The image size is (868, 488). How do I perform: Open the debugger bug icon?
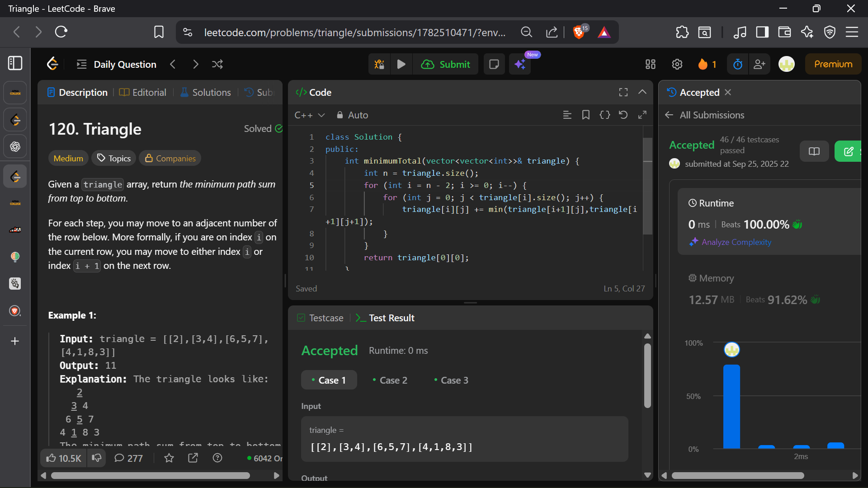[379, 64]
